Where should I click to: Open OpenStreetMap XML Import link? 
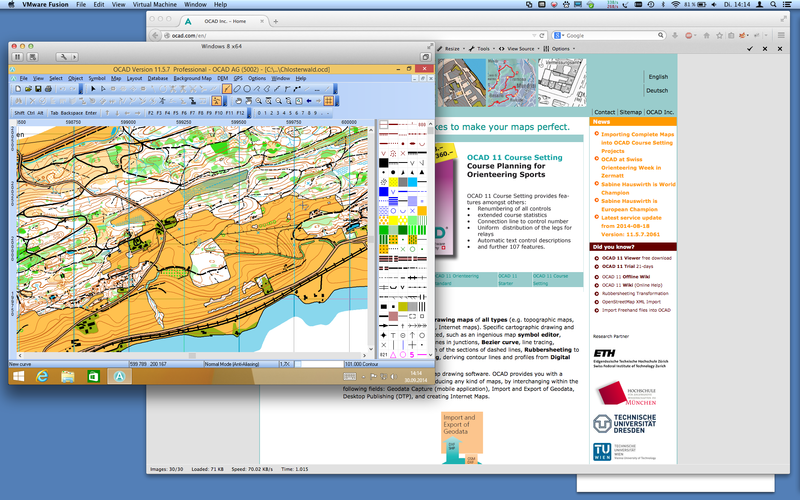point(631,302)
